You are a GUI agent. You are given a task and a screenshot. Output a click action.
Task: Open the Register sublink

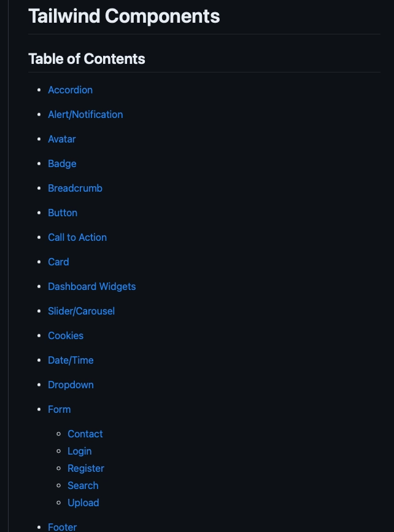[86, 468]
